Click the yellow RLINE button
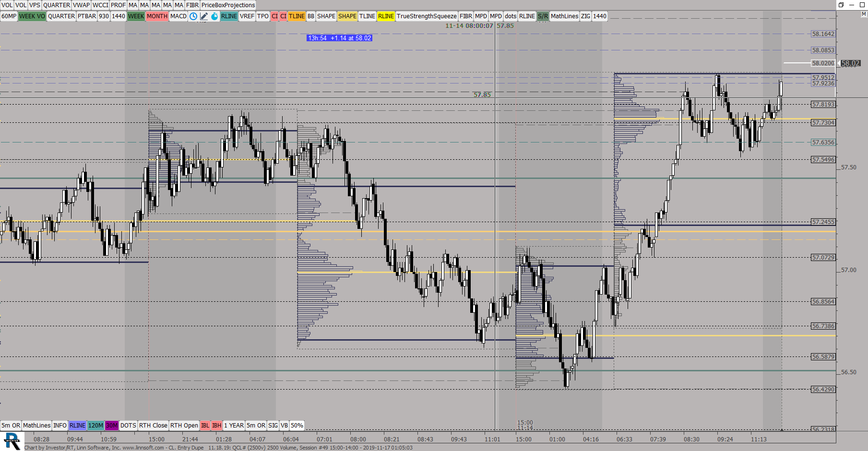 click(x=386, y=16)
